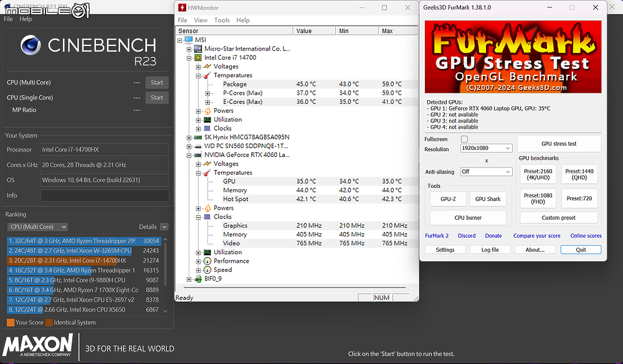Click the CPU Temperatures thermometer icon

[x=207, y=75]
